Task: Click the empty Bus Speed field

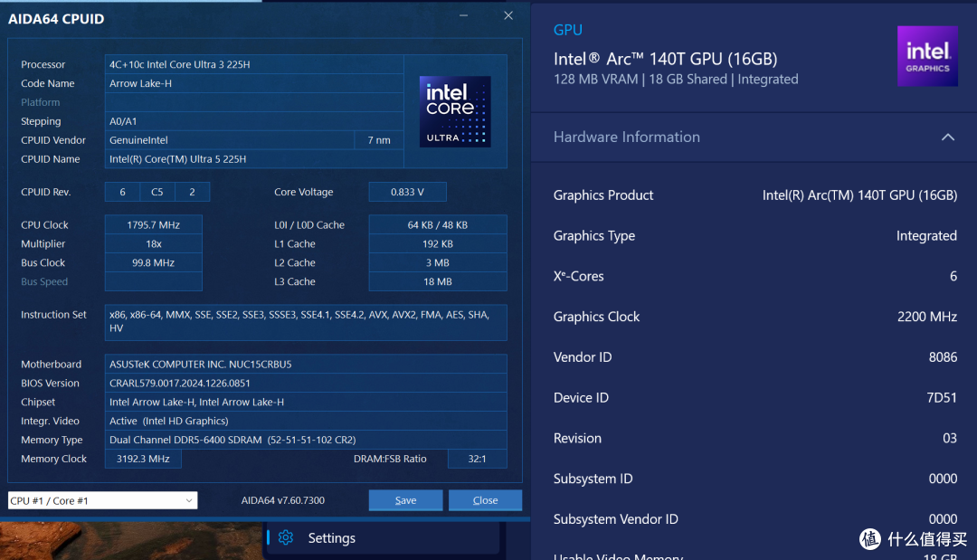Action: pos(153,281)
